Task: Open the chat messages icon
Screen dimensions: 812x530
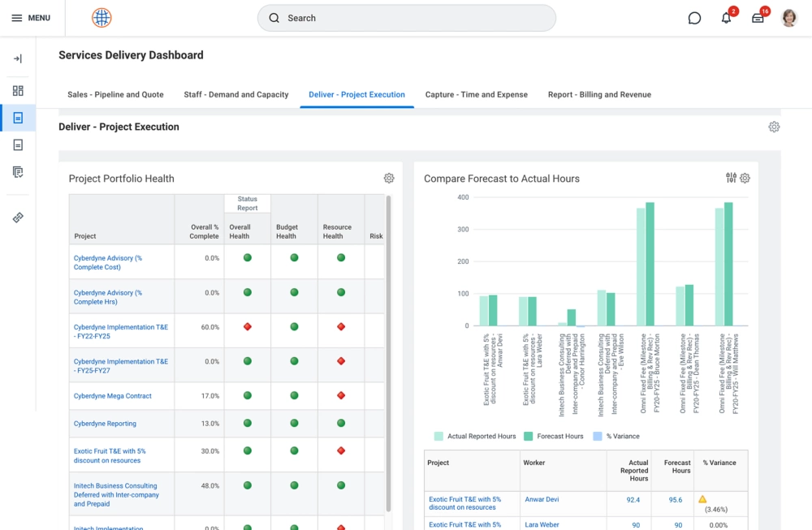Action: (x=694, y=18)
